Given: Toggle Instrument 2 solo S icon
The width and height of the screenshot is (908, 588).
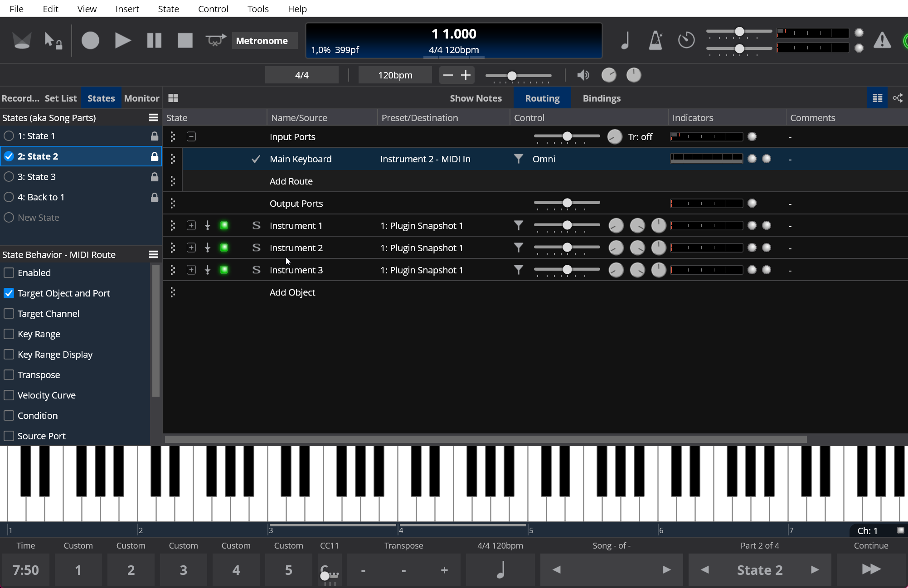Looking at the screenshot, I should [x=256, y=248].
